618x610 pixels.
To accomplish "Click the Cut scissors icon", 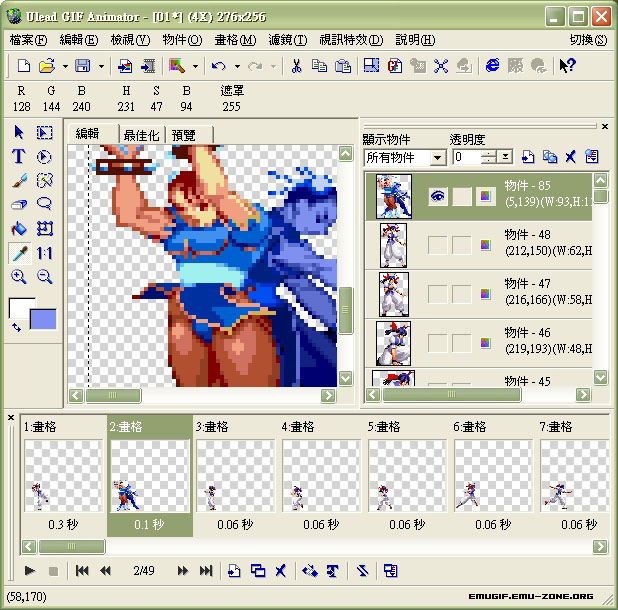I will coord(296,66).
